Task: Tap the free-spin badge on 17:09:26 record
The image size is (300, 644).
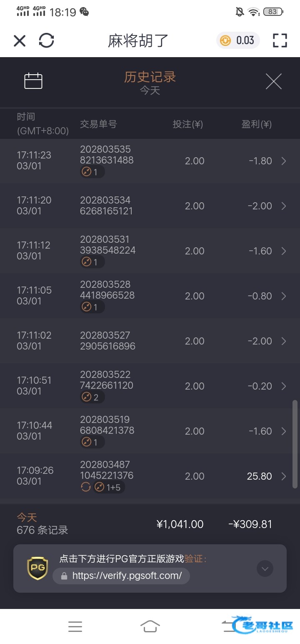Action: pos(86,487)
